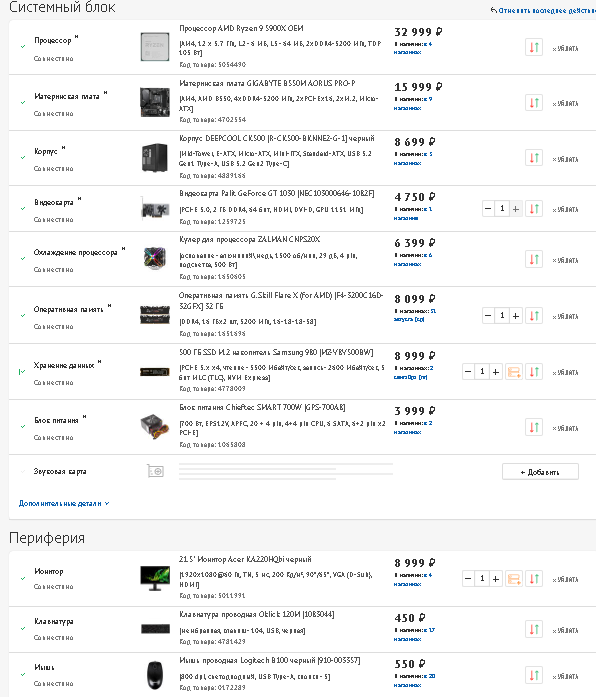Add a sound card with the Добавить button
The height and width of the screenshot is (697, 596).
point(540,472)
